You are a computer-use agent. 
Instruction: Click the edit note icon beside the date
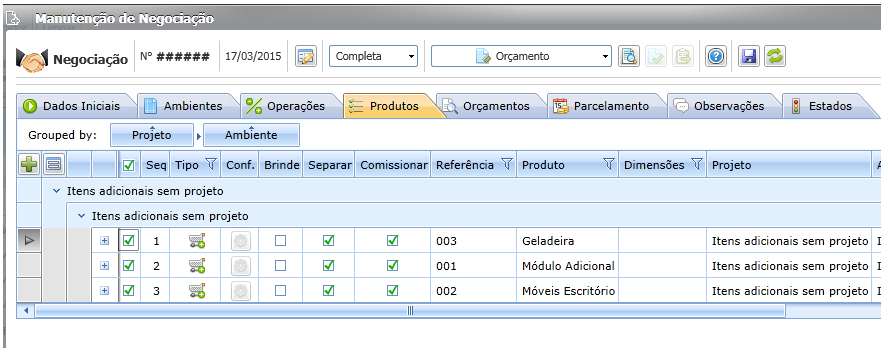(306, 57)
